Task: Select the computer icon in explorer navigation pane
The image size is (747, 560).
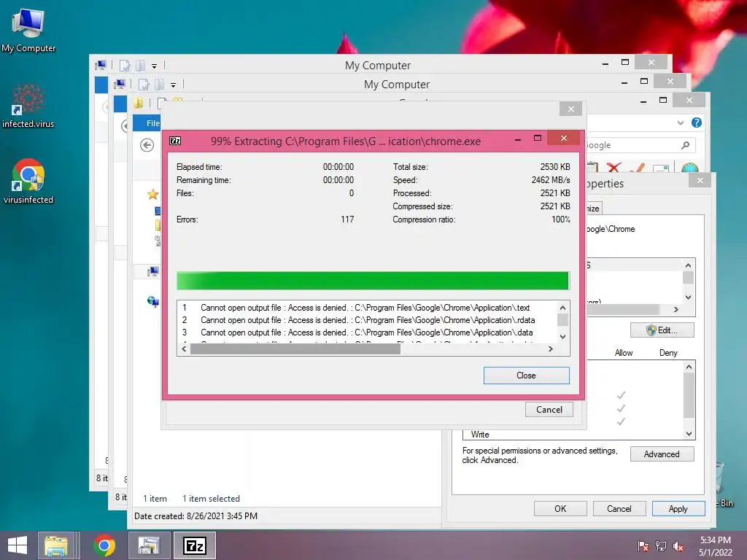Action: [153, 271]
